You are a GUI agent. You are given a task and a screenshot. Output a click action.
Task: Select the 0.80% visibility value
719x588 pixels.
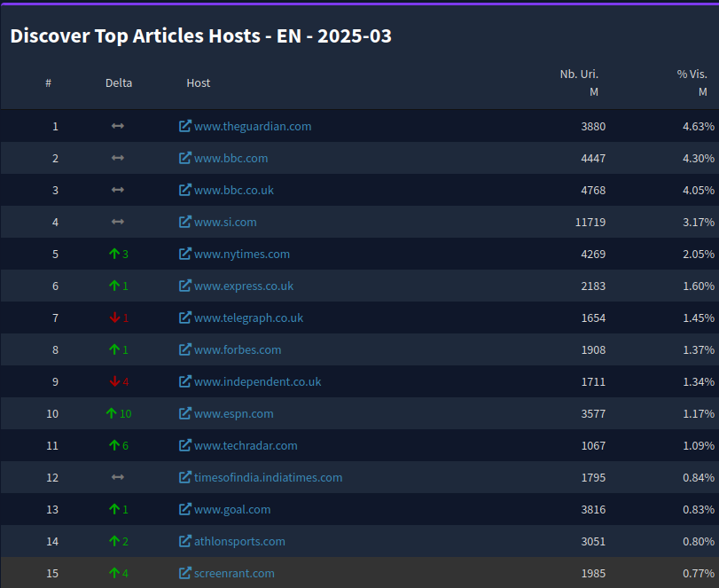point(699,541)
